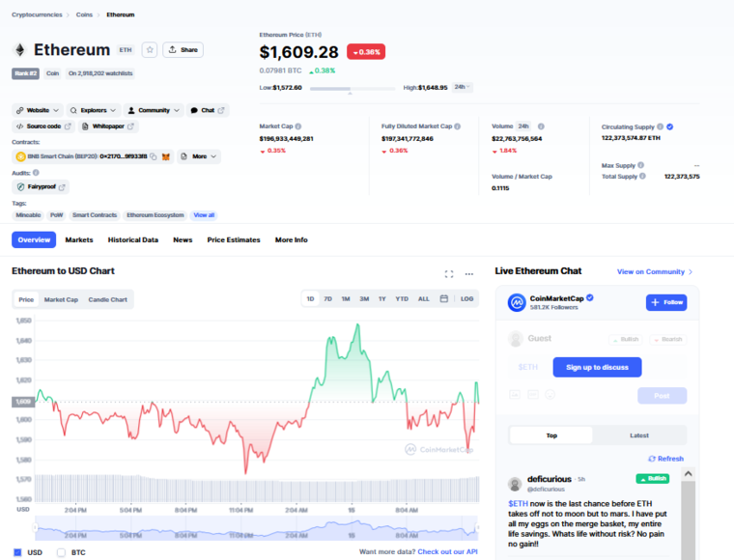
Task: Open info icon next to Volume 24h
Action: (x=541, y=126)
